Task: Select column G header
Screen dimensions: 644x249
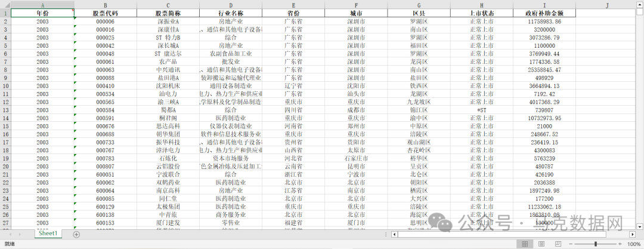Action: click(x=419, y=5)
